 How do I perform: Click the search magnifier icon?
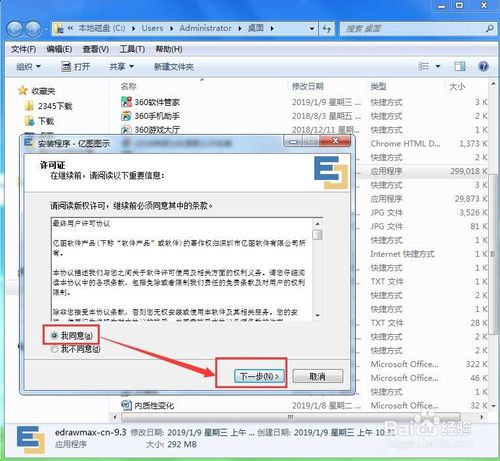489,29
